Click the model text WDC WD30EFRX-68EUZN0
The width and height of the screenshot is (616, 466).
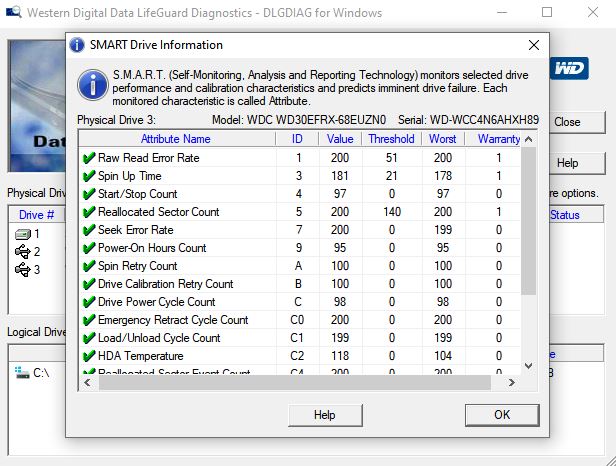pos(317,120)
